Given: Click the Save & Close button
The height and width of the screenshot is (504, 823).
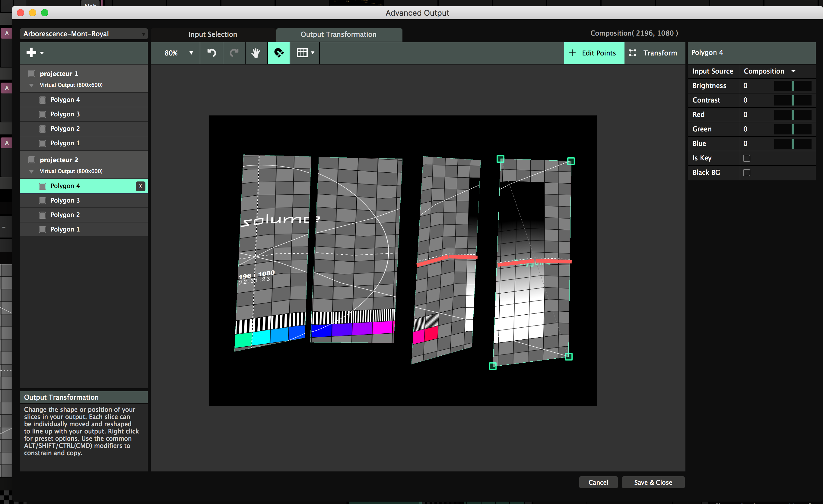Looking at the screenshot, I should tap(653, 482).
